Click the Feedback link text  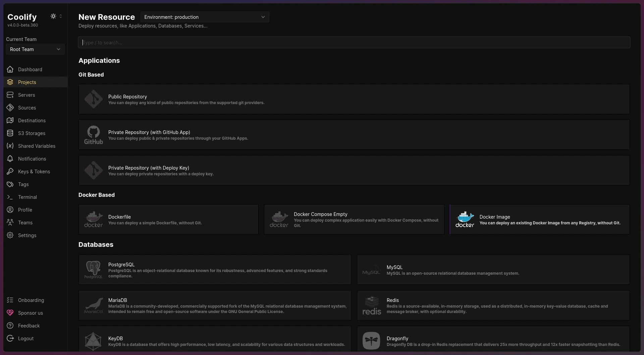29,326
